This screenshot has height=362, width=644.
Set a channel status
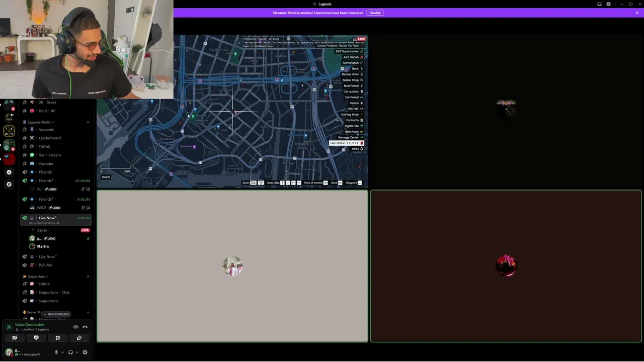coord(44,223)
